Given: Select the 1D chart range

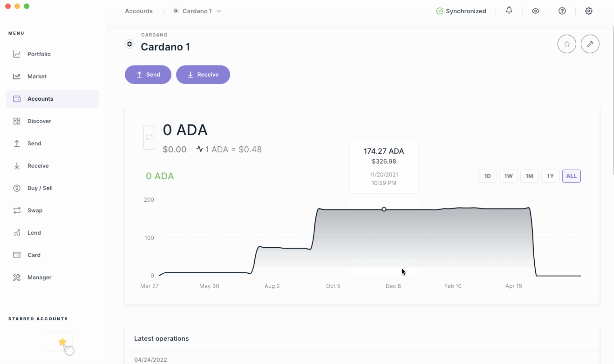Looking at the screenshot, I should 487,176.
